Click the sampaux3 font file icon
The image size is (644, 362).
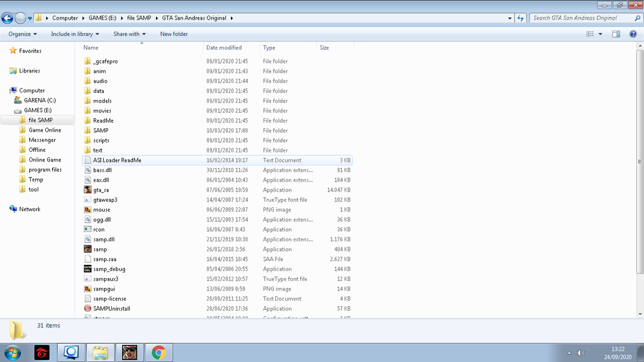click(88, 279)
